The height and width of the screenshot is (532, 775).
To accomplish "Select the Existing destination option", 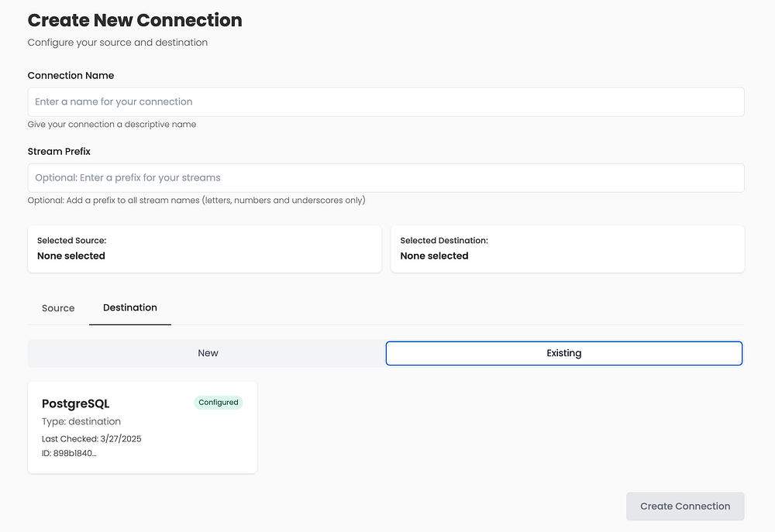I will click(563, 353).
